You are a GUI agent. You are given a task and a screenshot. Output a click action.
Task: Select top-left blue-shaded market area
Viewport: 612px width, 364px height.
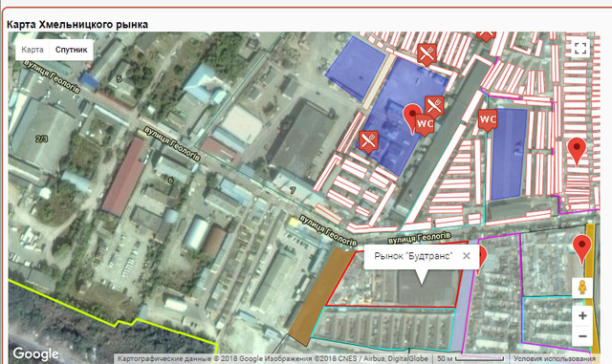click(355, 68)
